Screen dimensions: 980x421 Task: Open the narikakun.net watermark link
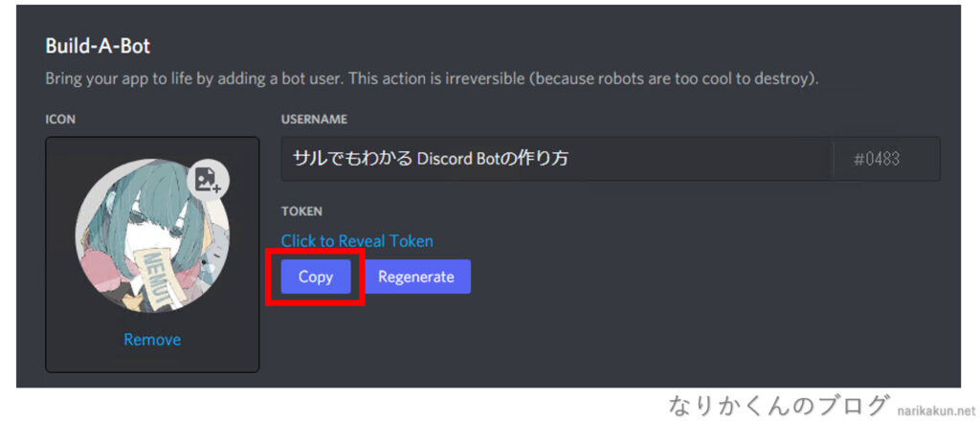tap(936, 411)
